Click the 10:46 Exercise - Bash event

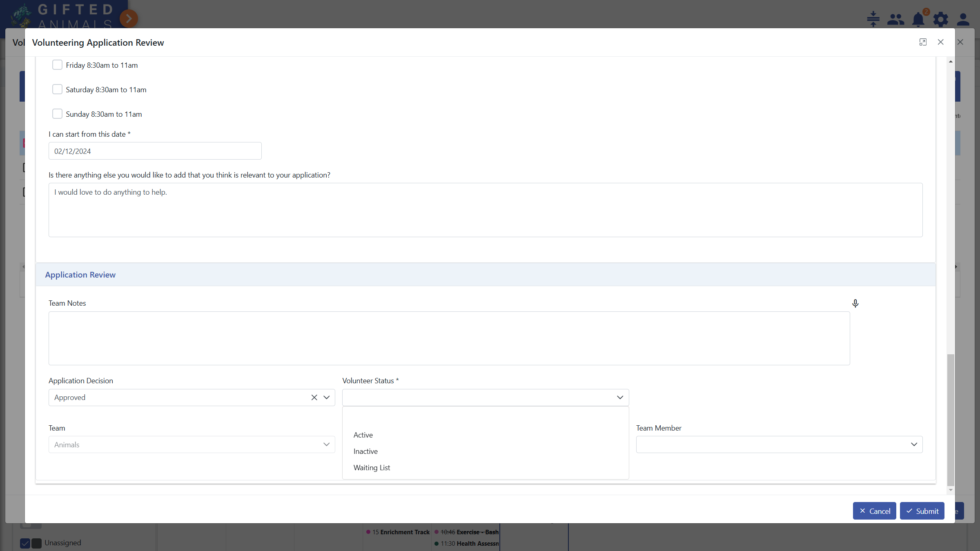pos(467,532)
